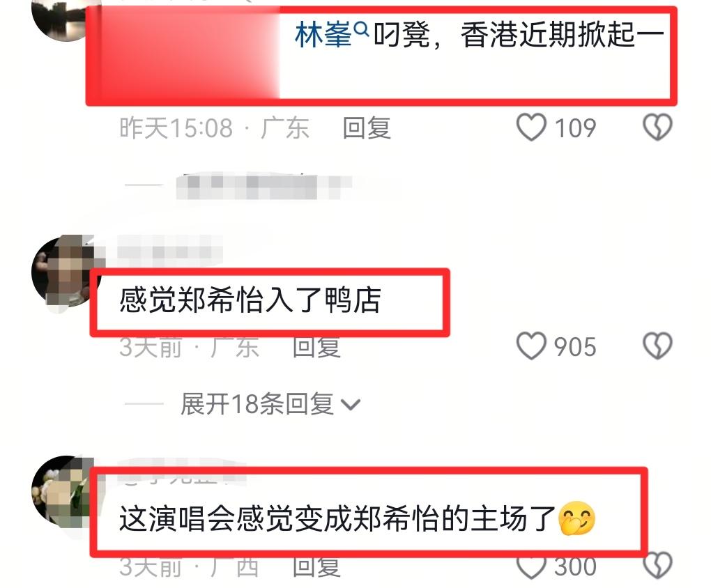Dislike the 广西 comment with broken heart
Image resolution: width=711 pixels, height=588 pixels.
(x=657, y=565)
